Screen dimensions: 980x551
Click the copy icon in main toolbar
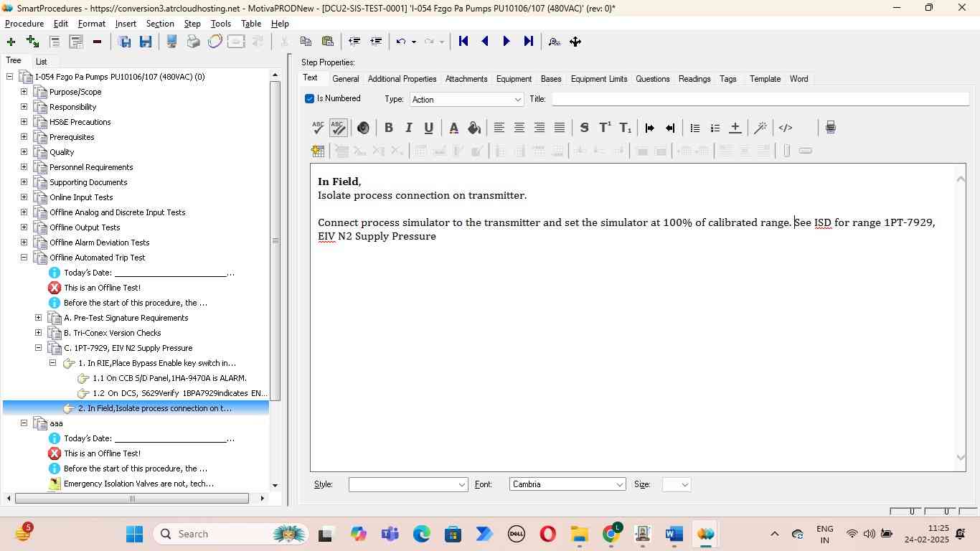pyautogui.click(x=306, y=42)
